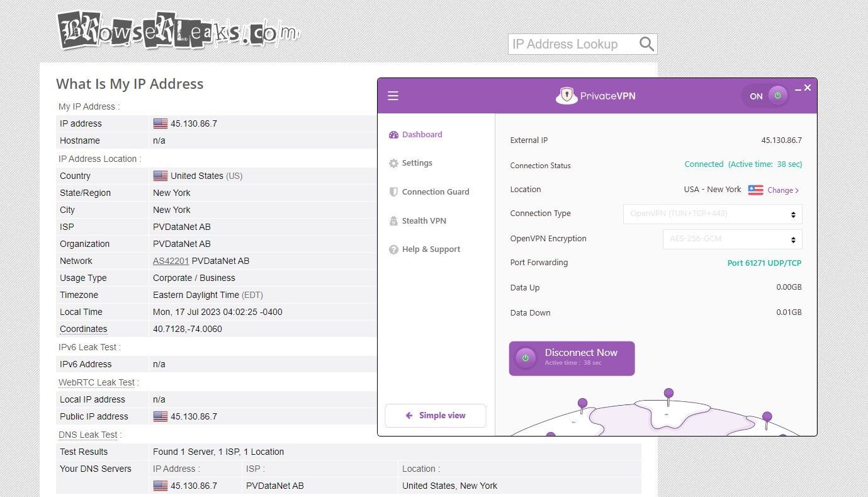Open the PrivateVPN hamburger menu
This screenshot has width=868, height=497.
pos(393,96)
